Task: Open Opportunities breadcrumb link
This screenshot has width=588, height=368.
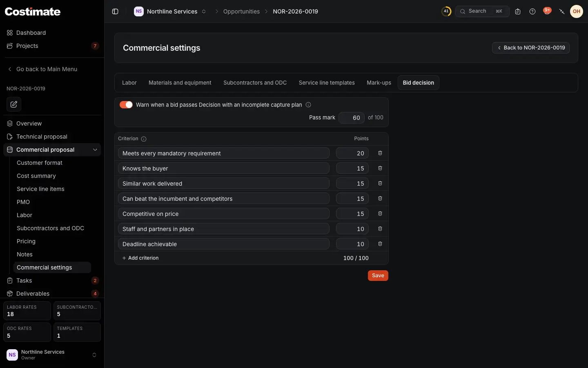Action: click(241, 11)
